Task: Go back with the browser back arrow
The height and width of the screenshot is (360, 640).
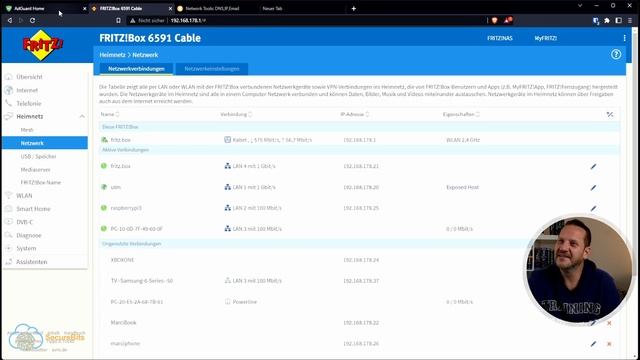Action: click(x=10, y=20)
